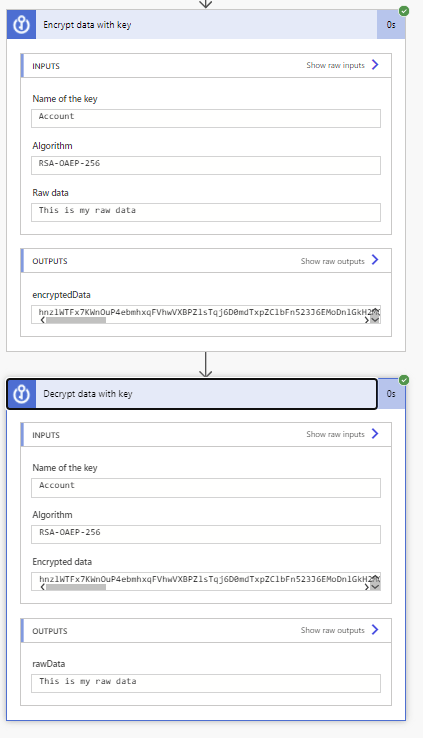Image resolution: width=423 pixels, height=738 pixels.
Task: Click the horizontal scrollbar thumb under encryptedData
Action: (x=76, y=320)
